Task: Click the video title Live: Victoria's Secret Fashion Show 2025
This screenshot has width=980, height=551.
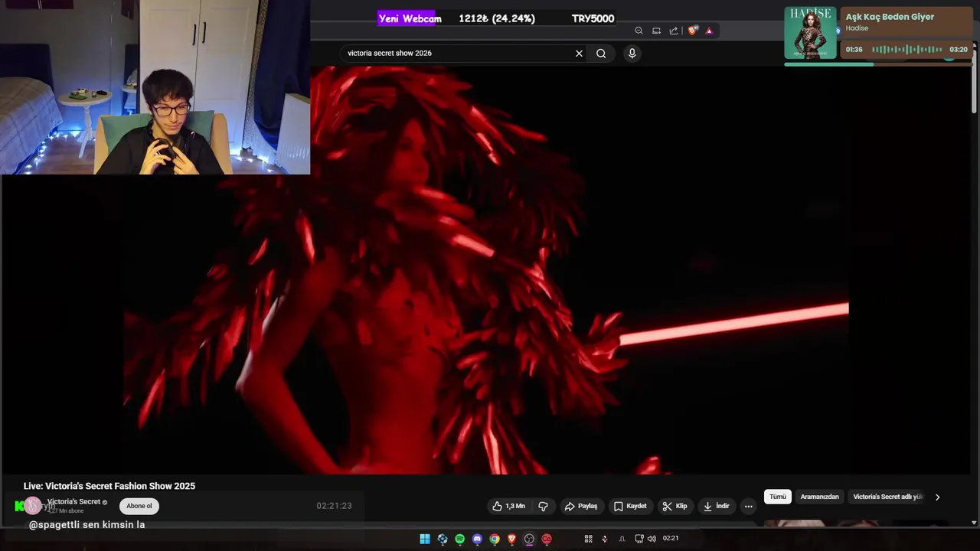Action: click(109, 486)
